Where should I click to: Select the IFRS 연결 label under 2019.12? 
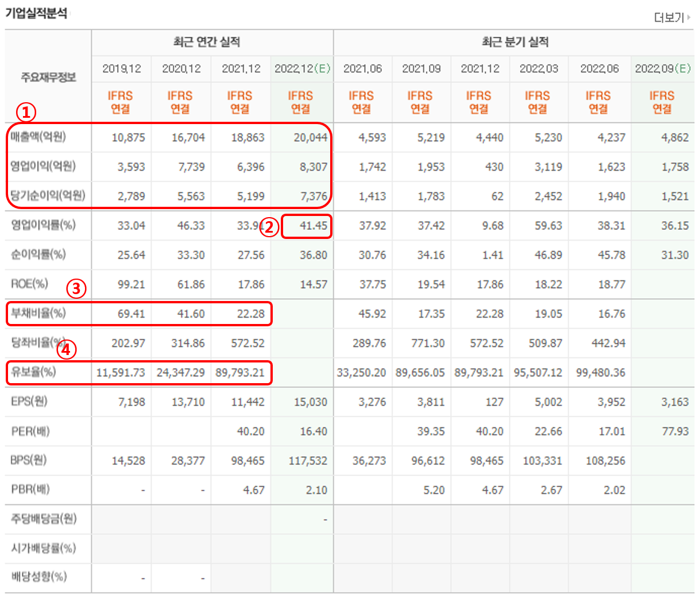(121, 100)
